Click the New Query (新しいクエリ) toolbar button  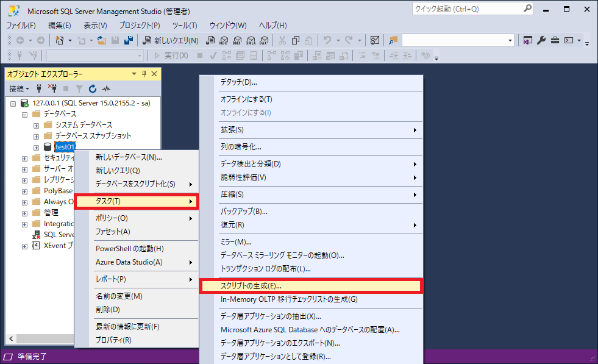[x=171, y=40]
